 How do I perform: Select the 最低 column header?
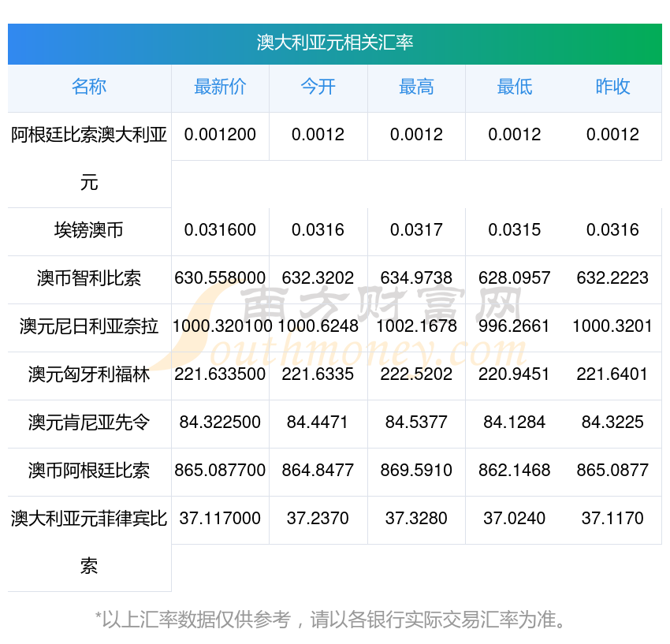pos(515,87)
